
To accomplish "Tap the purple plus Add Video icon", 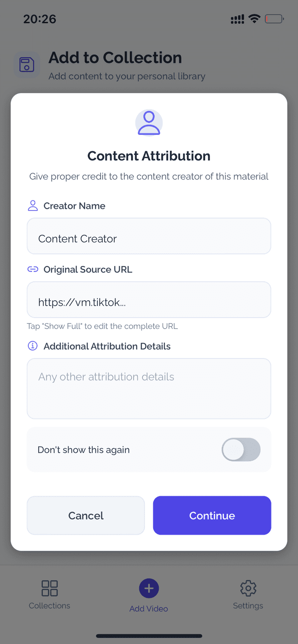I will point(149,588).
